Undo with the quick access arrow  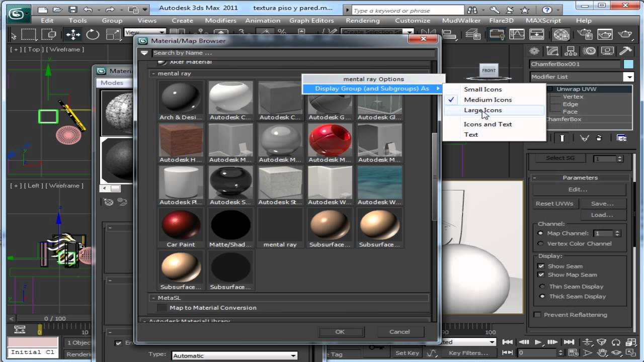[x=88, y=9]
